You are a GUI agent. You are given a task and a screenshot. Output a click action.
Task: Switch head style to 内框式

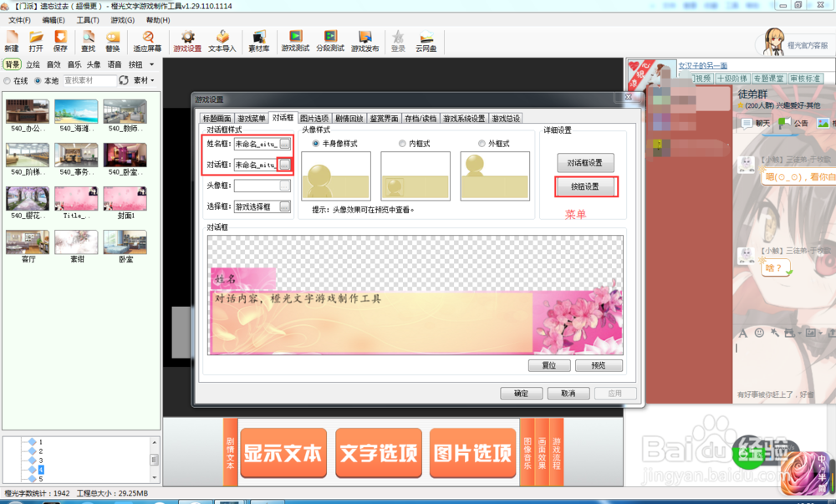(x=400, y=144)
